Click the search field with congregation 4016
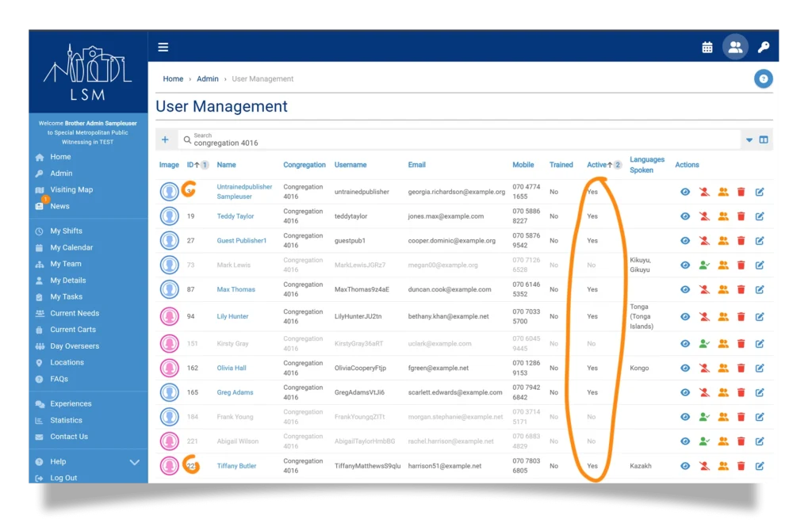812x527 pixels. [x=460, y=139]
